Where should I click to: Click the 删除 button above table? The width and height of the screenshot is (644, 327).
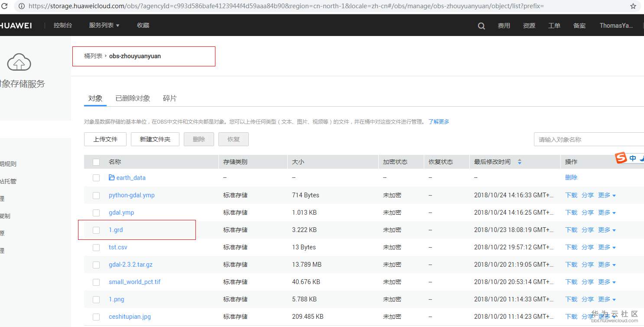[199, 139]
